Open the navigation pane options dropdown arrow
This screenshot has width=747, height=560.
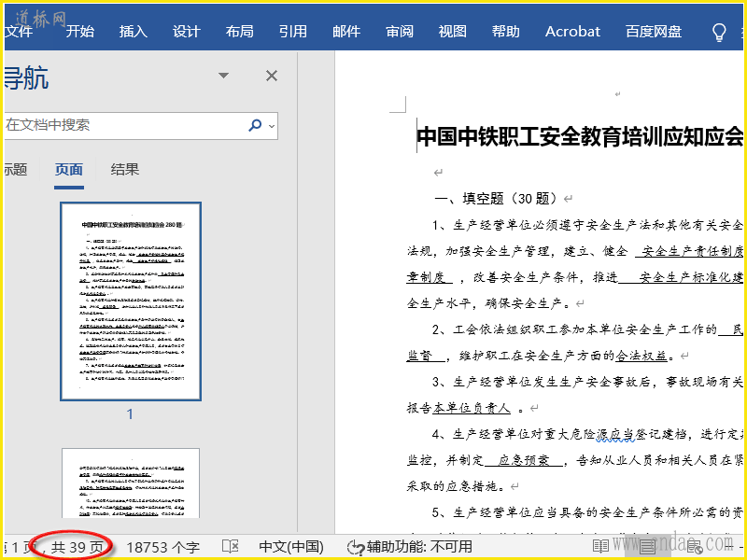(223, 76)
